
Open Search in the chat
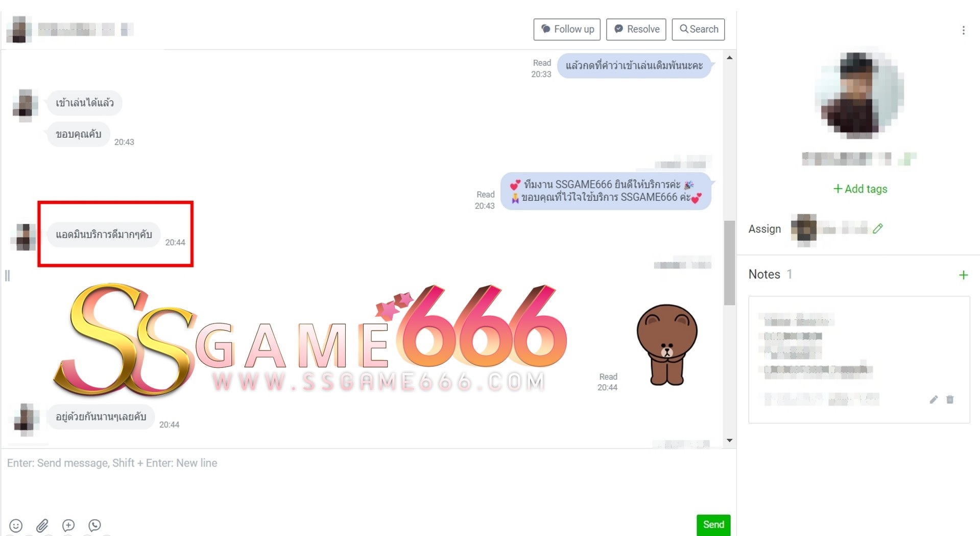(x=698, y=29)
